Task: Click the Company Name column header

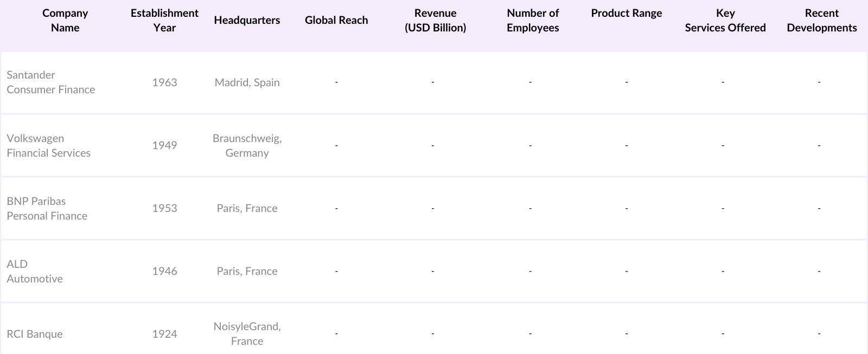Action: click(x=65, y=21)
